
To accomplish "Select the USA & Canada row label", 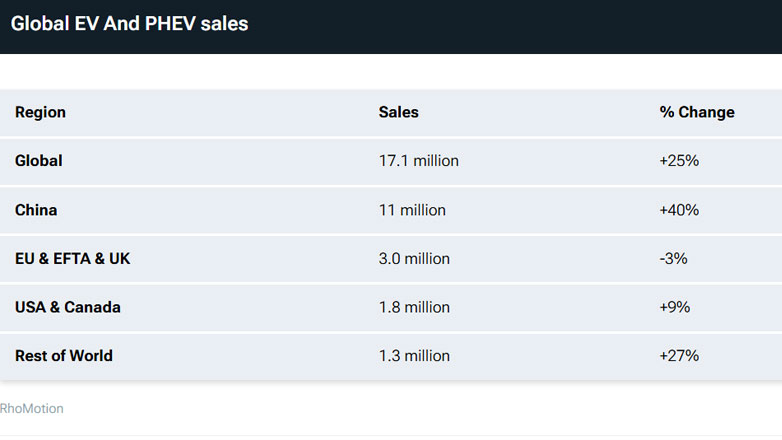I will [x=68, y=307].
